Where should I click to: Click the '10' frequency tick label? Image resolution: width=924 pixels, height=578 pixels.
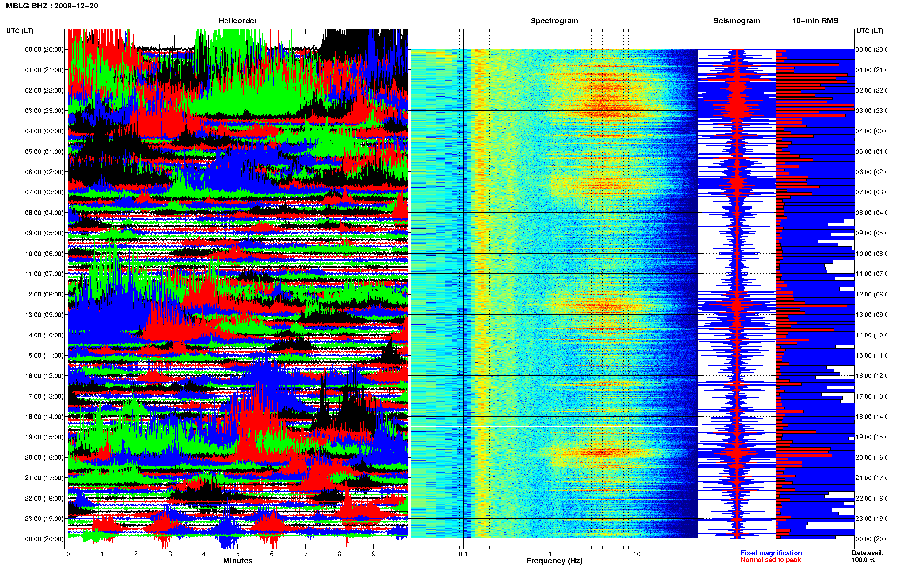[x=637, y=554]
